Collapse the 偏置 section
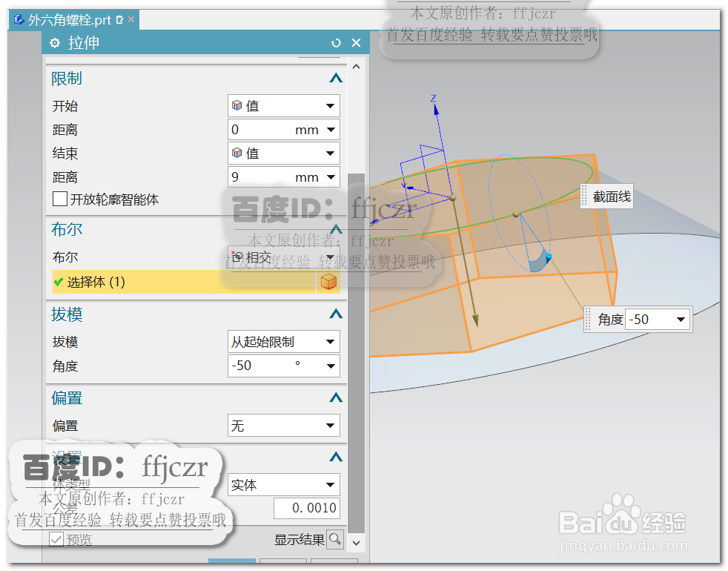 [x=336, y=397]
